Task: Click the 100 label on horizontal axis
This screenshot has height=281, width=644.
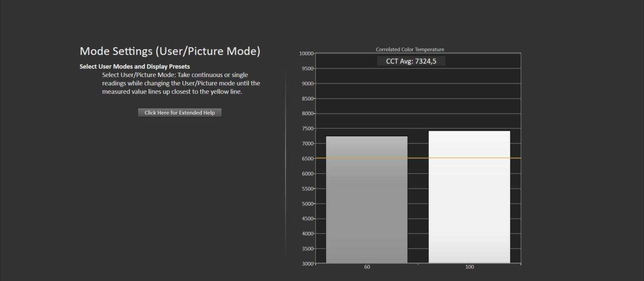Action: pyautogui.click(x=469, y=267)
